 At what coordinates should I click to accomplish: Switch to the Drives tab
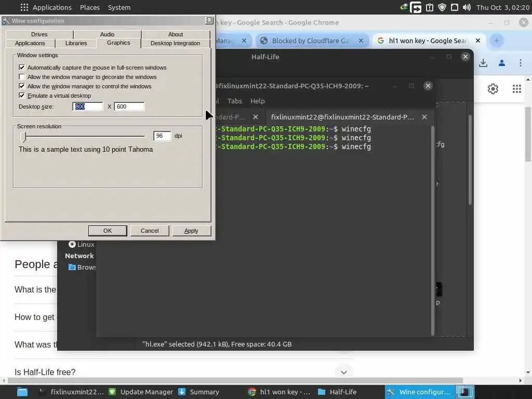39,34
